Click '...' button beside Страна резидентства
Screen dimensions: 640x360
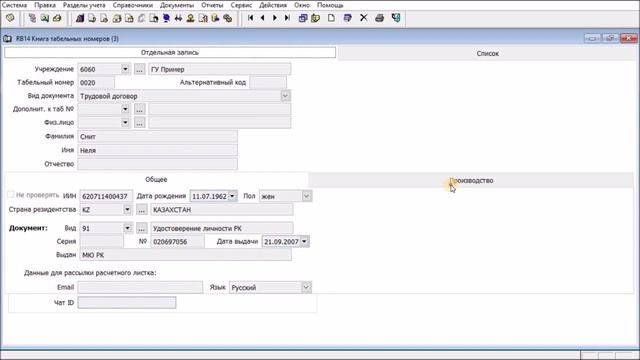[141, 209]
